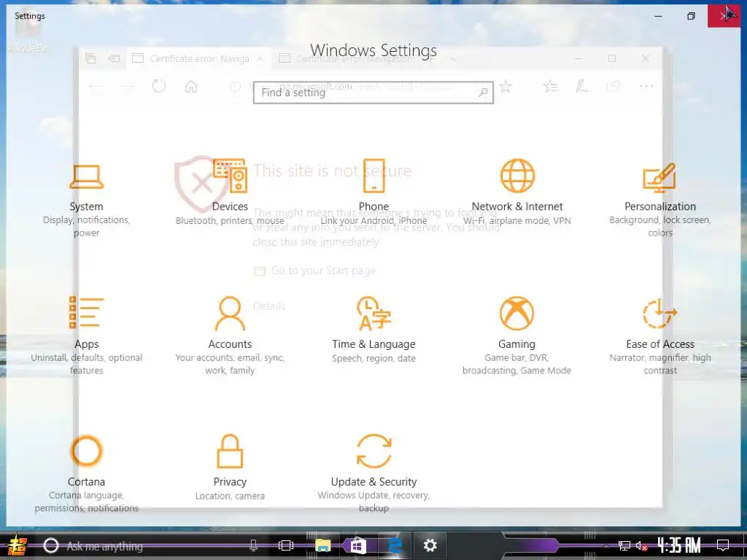This screenshot has width=747, height=560.
Task: Click the Refresh button in Edge
Action: (158, 86)
